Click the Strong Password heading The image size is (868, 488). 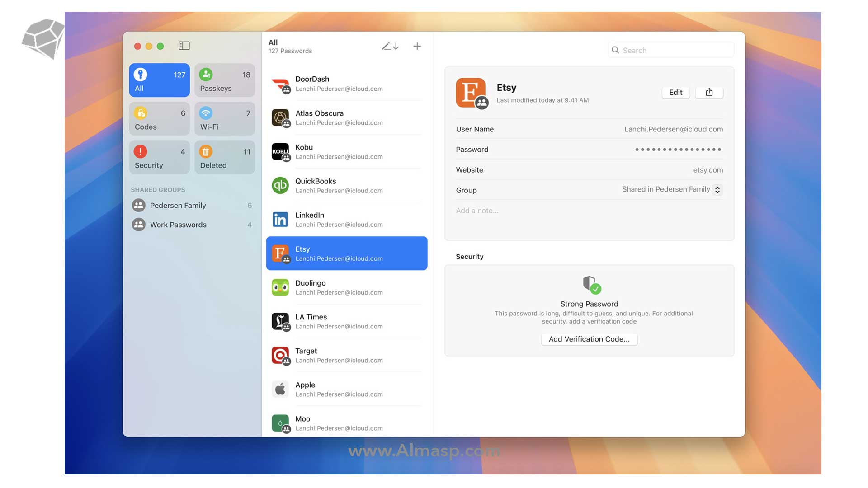point(589,304)
